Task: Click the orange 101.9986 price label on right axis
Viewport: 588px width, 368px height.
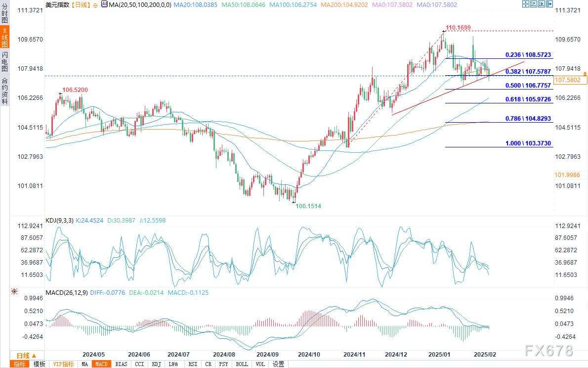Action: 567,175
